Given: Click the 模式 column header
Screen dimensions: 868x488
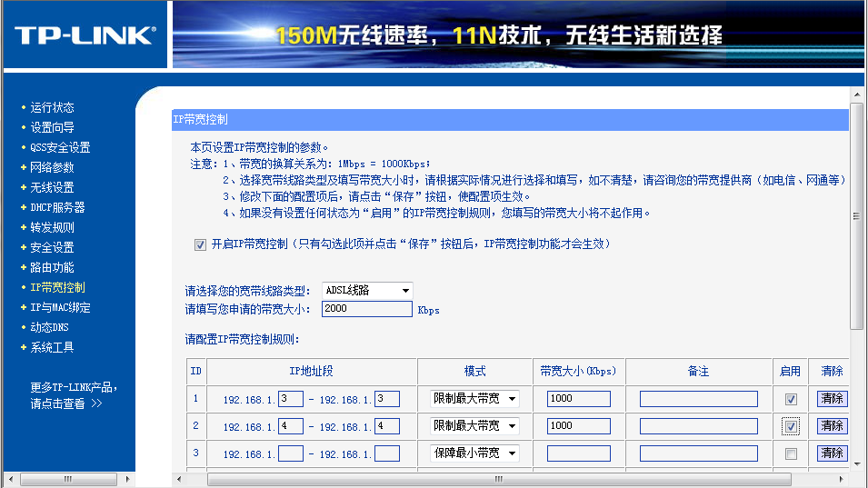Looking at the screenshot, I should click(474, 372).
